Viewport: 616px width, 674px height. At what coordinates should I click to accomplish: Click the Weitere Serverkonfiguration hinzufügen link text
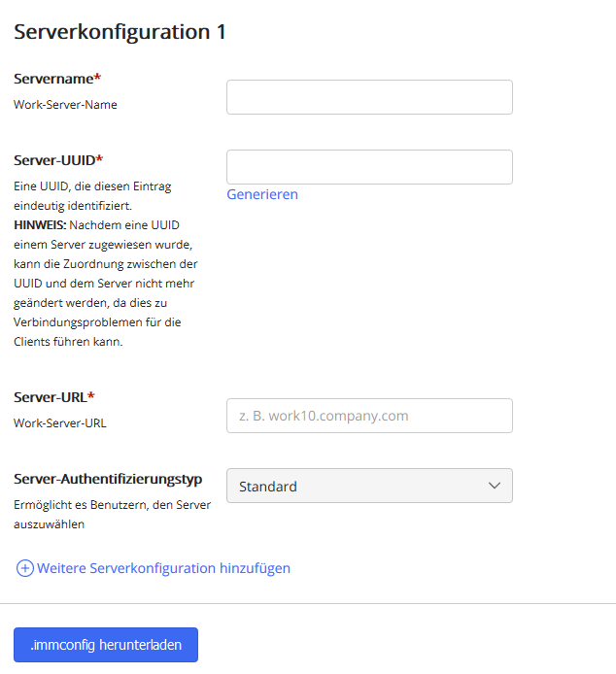pyautogui.click(x=163, y=568)
